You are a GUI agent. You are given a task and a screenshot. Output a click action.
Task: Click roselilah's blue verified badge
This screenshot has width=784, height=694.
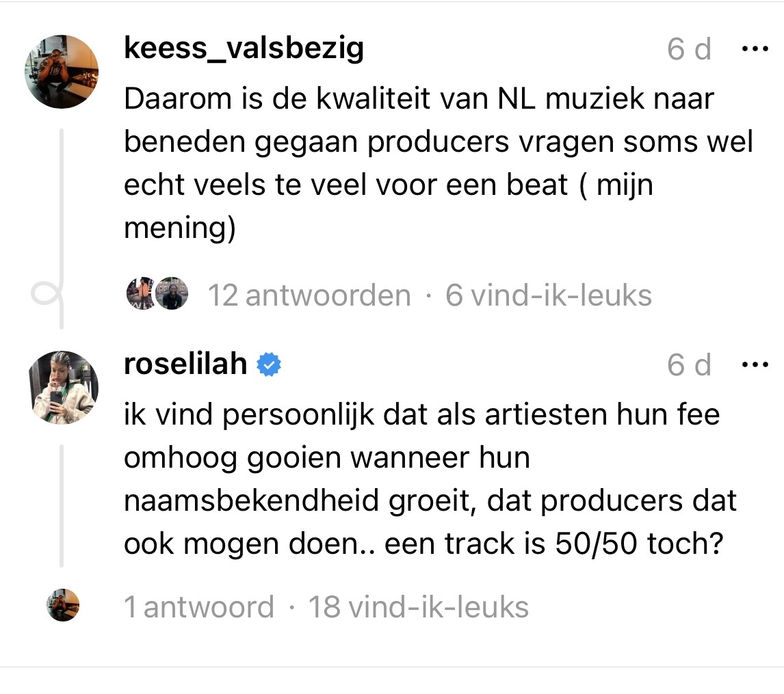point(269,366)
